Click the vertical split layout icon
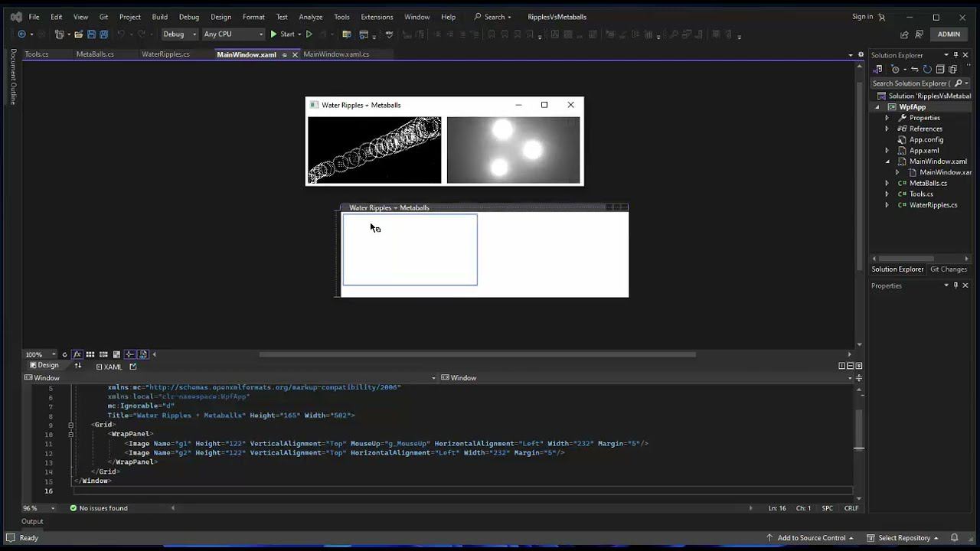The width and height of the screenshot is (980, 551). [842, 366]
